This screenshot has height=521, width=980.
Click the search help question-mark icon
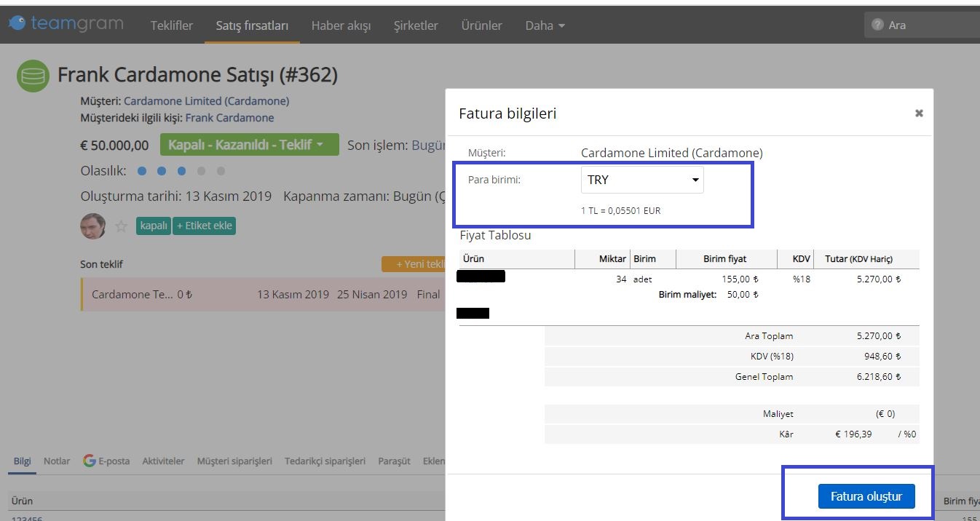pyautogui.click(x=877, y=25)
